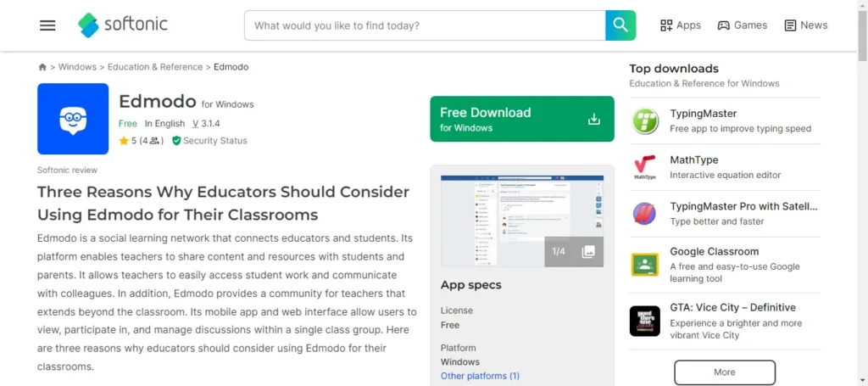Focus the search input field

coord(425,25)
